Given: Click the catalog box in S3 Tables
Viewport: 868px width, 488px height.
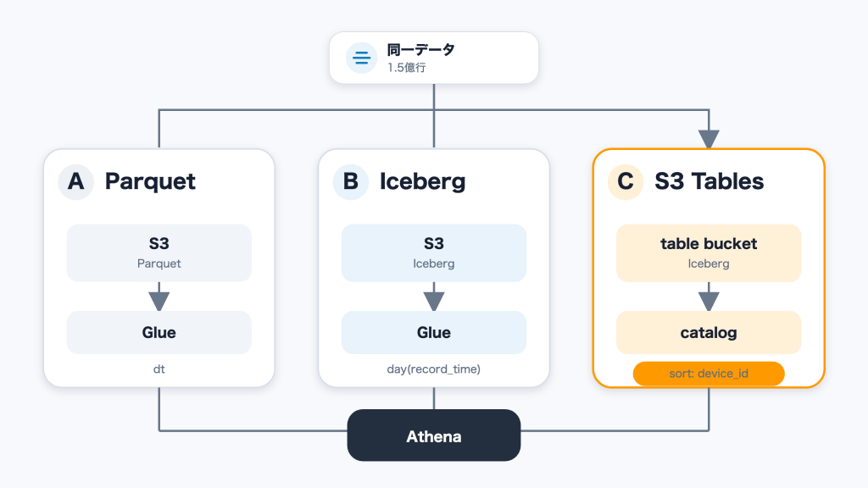Looking at the screenshot, I should (709, 332).
